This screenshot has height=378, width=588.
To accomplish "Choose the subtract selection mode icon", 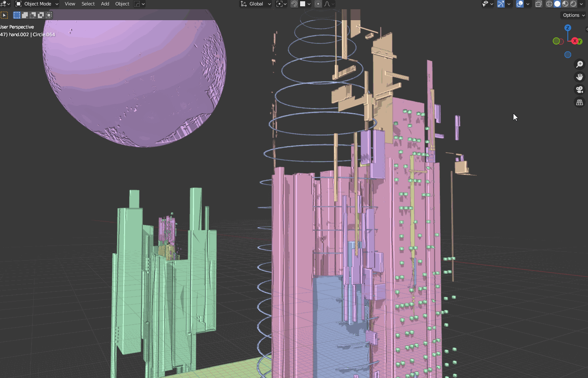I will (x=33, y=15).
